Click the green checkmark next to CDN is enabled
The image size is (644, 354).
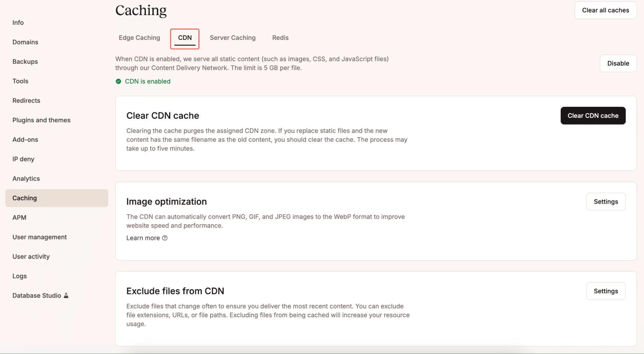point(119,81)
